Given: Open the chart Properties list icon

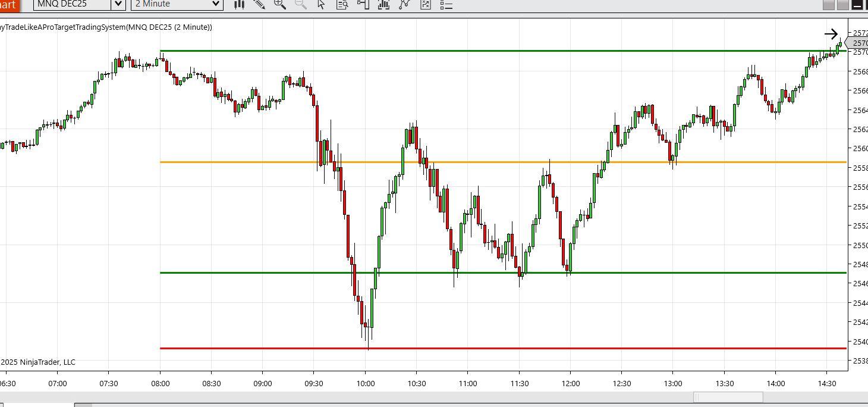Looking at the screenshot, I should click(446, 5).
